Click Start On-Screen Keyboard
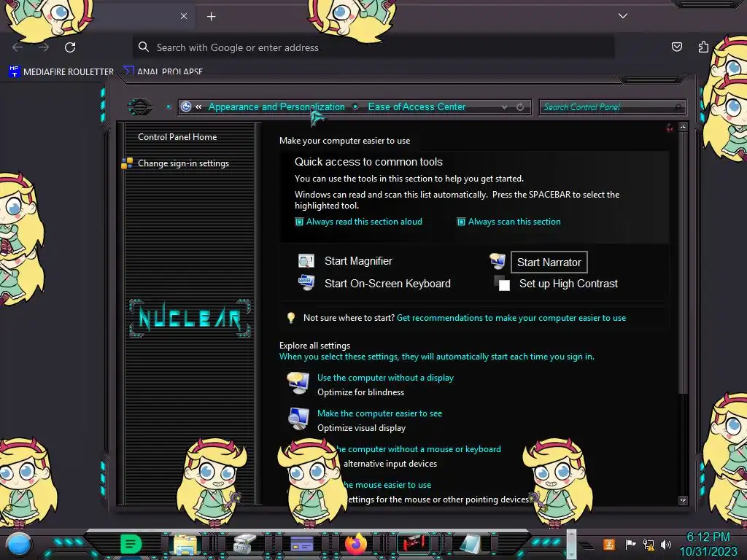The image size is (747, 560). point(387,284)
